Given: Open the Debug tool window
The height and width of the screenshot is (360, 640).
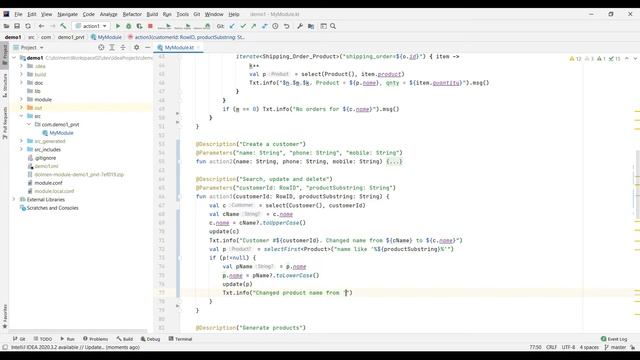Looking at the screenshot, I should 151,339.
